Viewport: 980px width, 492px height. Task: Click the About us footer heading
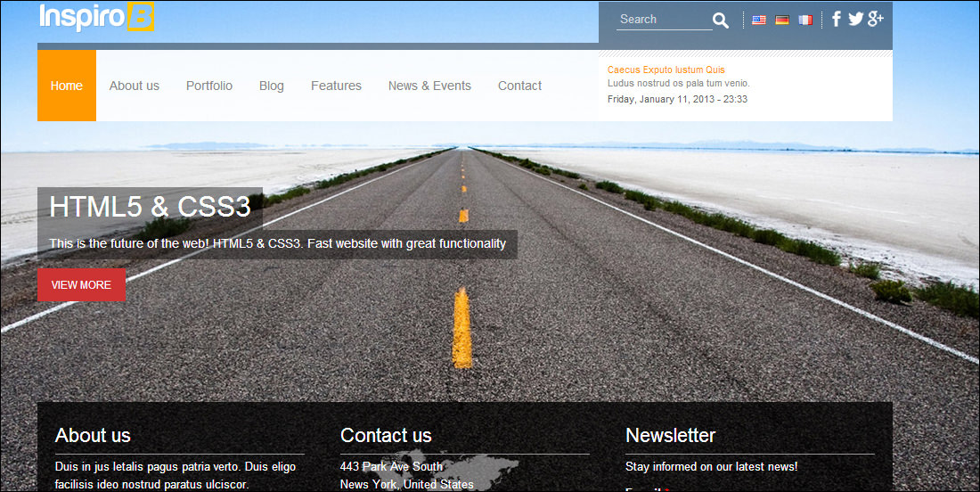(x=93, y=435)
